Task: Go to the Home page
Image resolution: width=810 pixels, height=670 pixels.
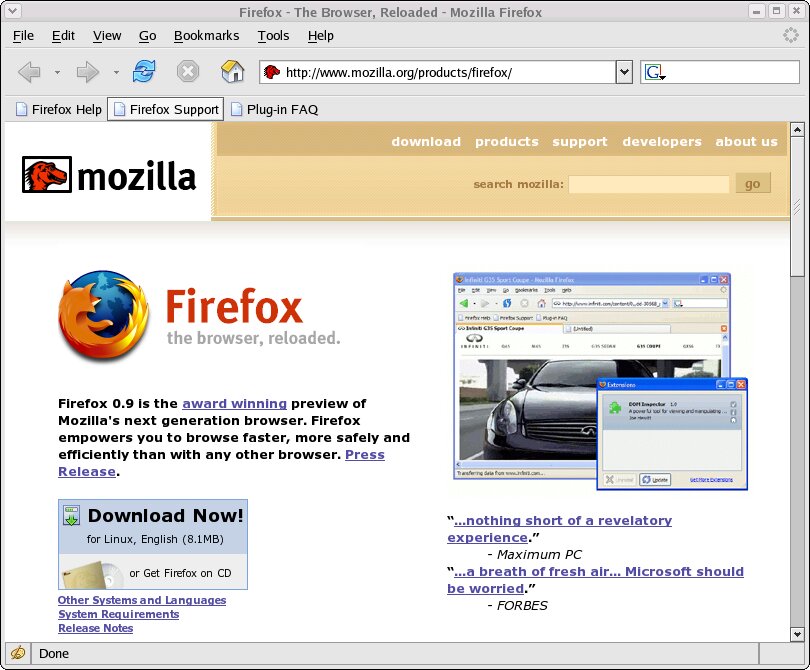Action: [x=232, y=71]
